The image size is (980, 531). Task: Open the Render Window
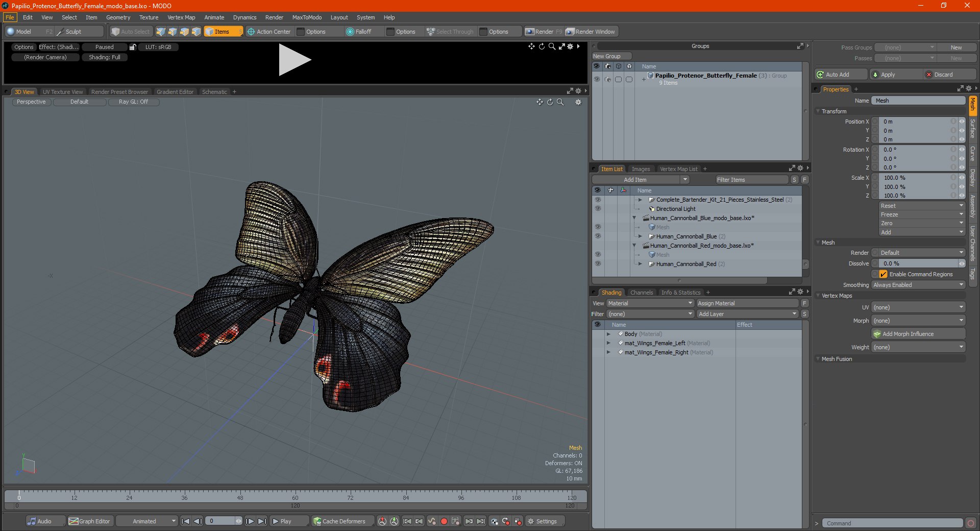point(591,32)
